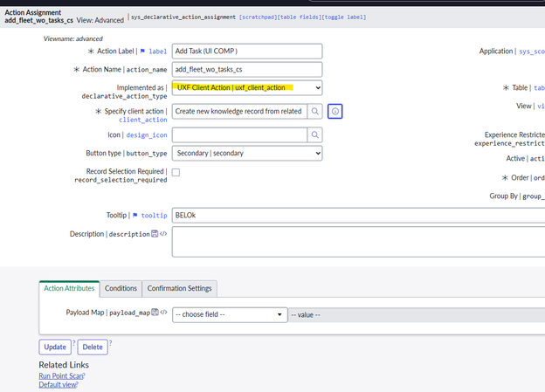The image size is (545, 392).
Task: Click the Action Label input field
Action: coord(247,52)
